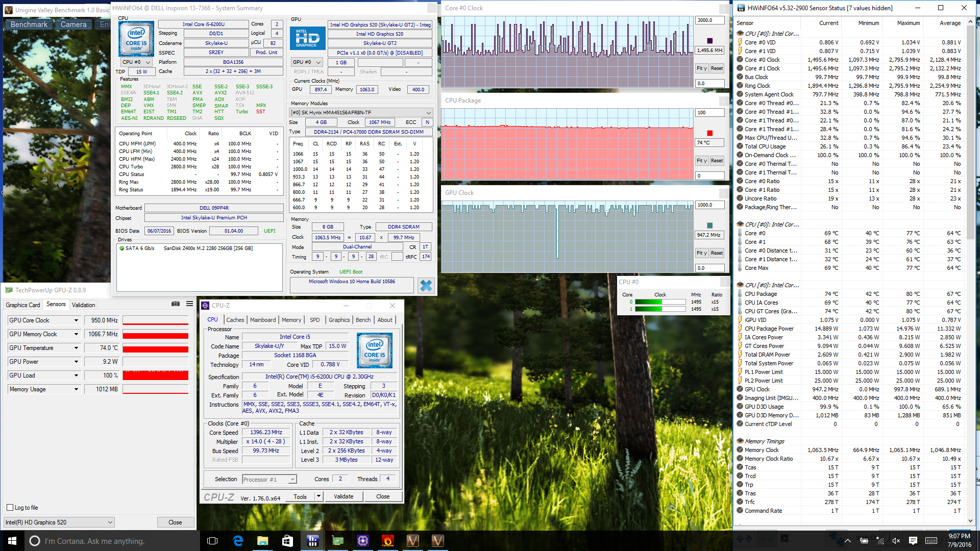Open the Action Center notification icon

pos(913,541)
